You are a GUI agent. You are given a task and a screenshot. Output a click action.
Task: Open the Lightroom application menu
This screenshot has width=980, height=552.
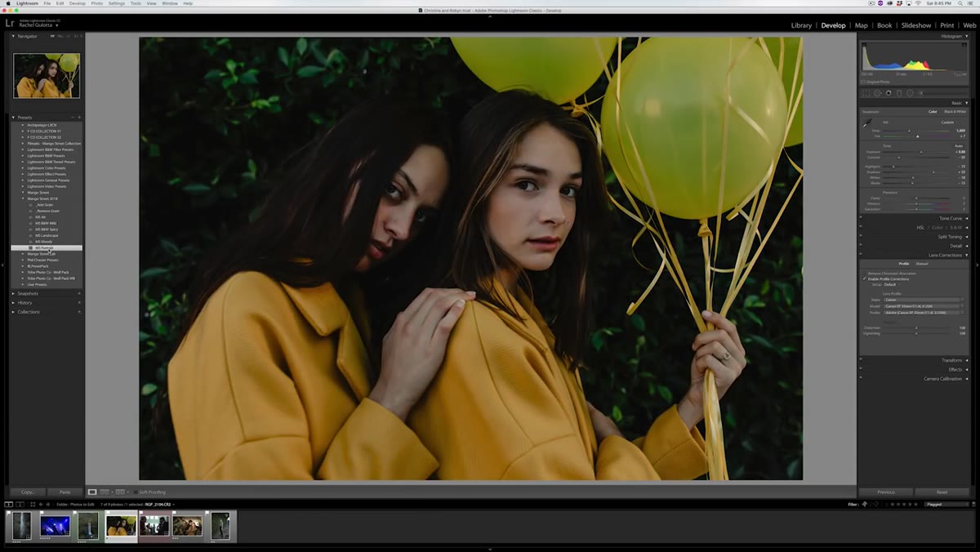[x=27, y=3]
